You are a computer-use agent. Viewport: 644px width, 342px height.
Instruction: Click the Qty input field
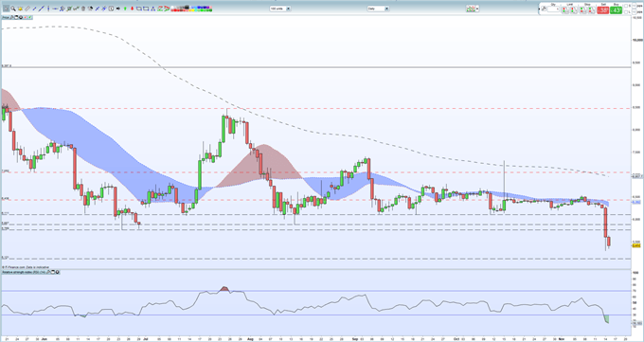click(553, 9)
